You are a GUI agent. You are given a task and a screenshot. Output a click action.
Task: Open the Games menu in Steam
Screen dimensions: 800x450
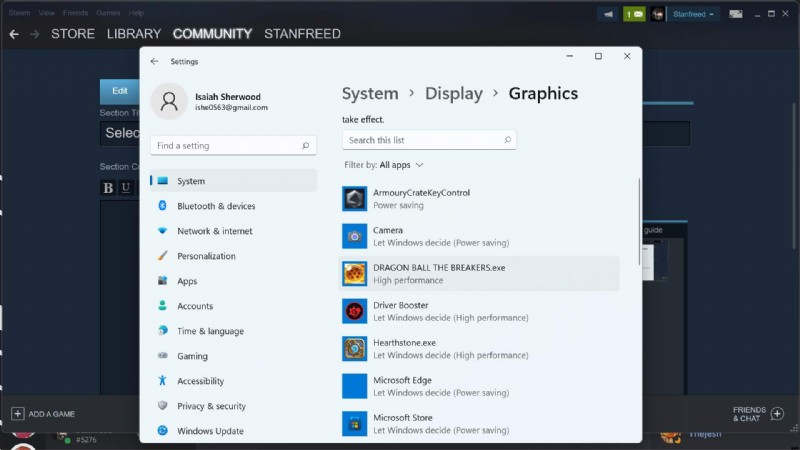point(108,13)
